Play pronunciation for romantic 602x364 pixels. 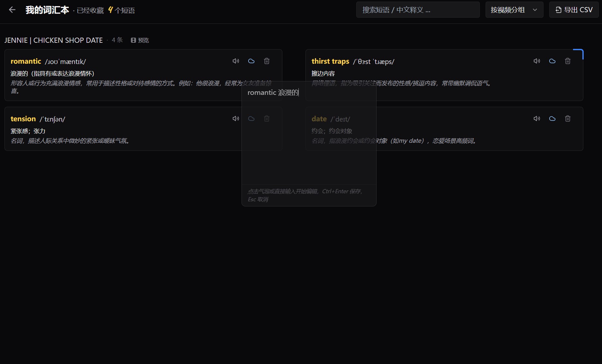pos(236,61)
